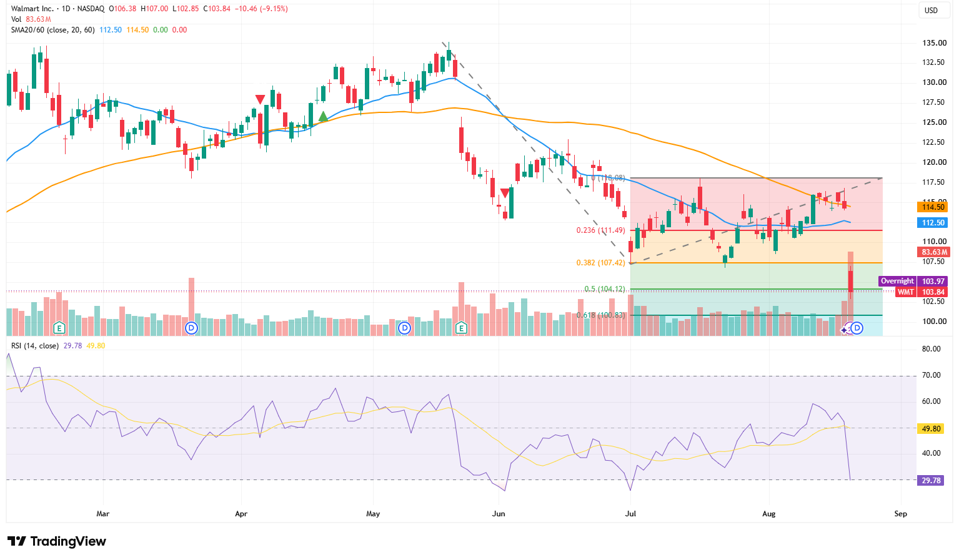959x560 pixels.
Task: Select the 0.382 (107.42) Fibonacci level label
Action: (600, 263)
